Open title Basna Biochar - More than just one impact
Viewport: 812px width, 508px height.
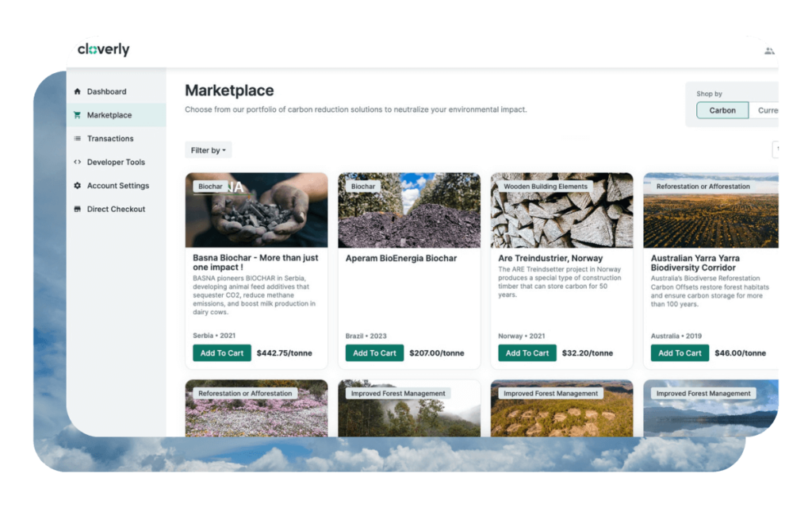(x=255, y=262)
